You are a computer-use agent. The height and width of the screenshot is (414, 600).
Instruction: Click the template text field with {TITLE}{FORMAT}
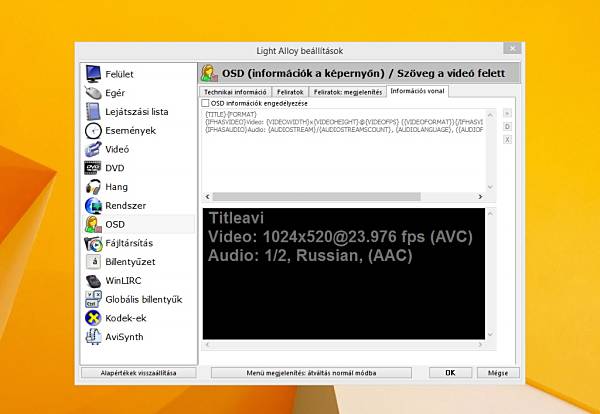pyautogui.click(x=344, y=151)
